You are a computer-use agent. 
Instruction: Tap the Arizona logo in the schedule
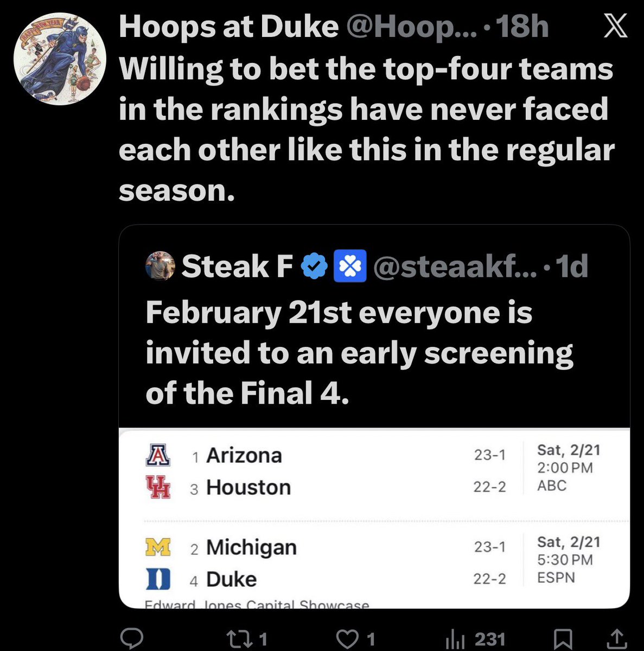[158, 455]
